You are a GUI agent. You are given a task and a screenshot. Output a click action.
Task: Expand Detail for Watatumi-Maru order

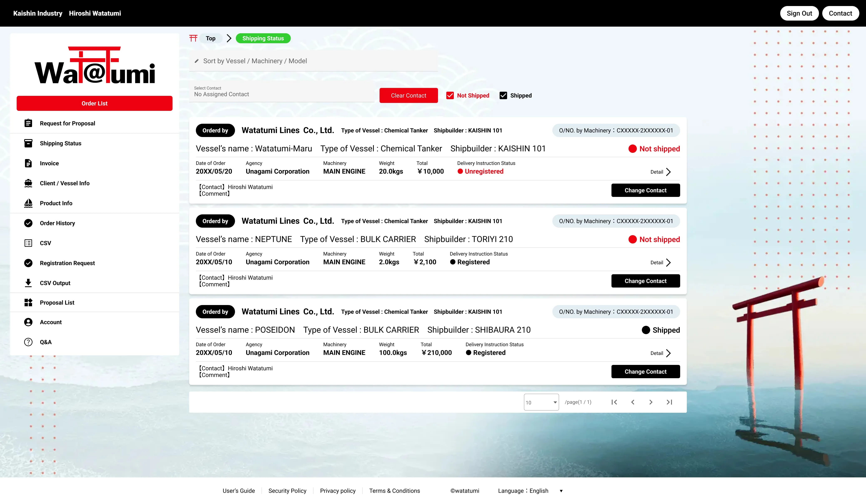pos(660,172)
